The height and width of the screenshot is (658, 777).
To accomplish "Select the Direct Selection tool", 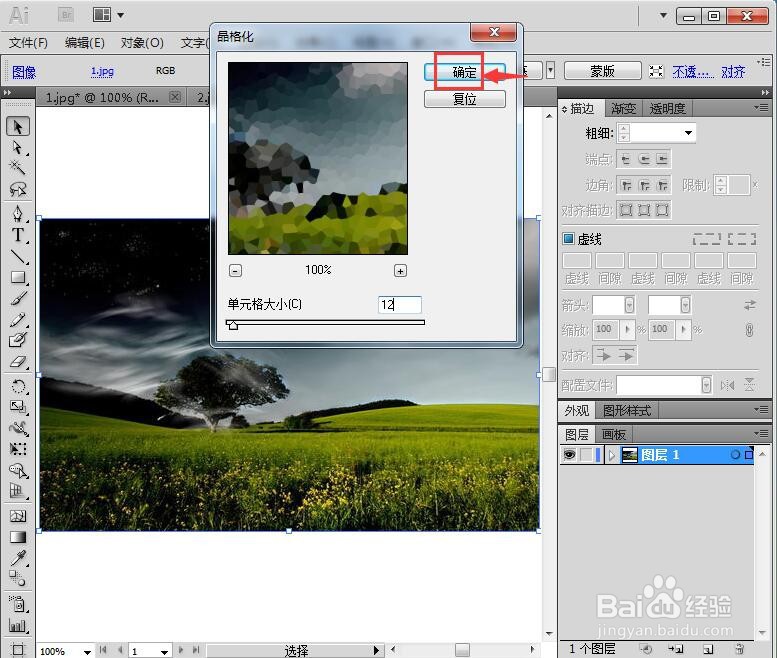I will [x=18, y=148].
